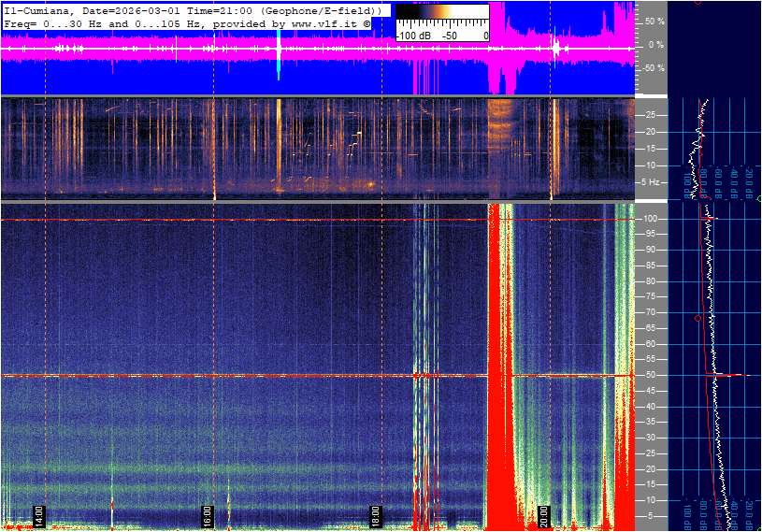
Task: Select the 16:00 time marker
Action: pos(208,515)
